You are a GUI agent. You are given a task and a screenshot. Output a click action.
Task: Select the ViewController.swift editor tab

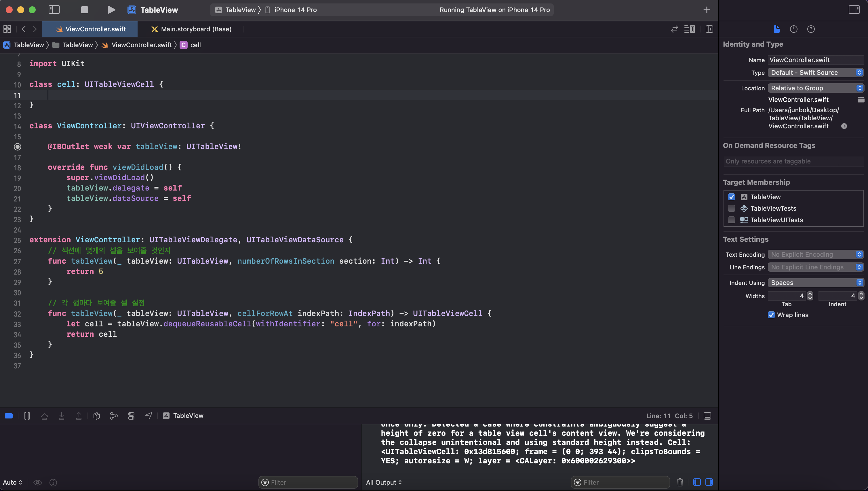pos(90,29)
